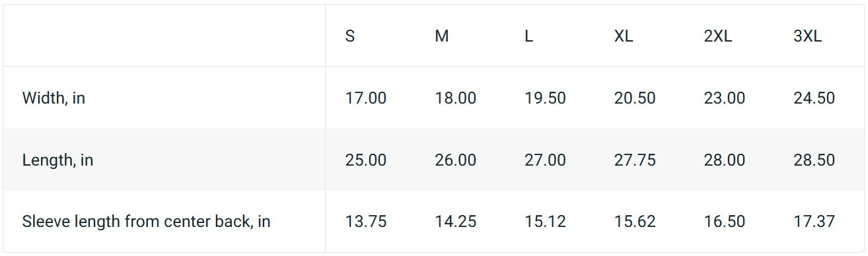Click the length value 26.00

point(456,160)
